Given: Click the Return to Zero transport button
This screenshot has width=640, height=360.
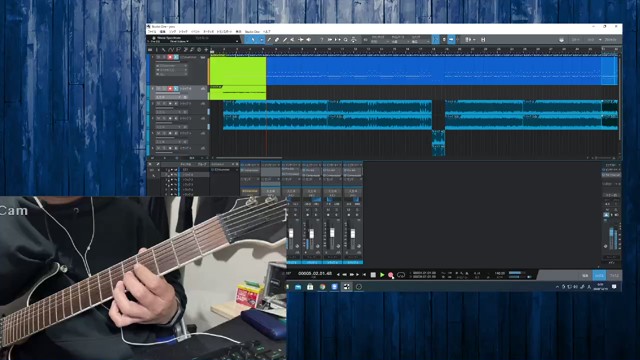Looking at the screenshot, I should 364,275.
